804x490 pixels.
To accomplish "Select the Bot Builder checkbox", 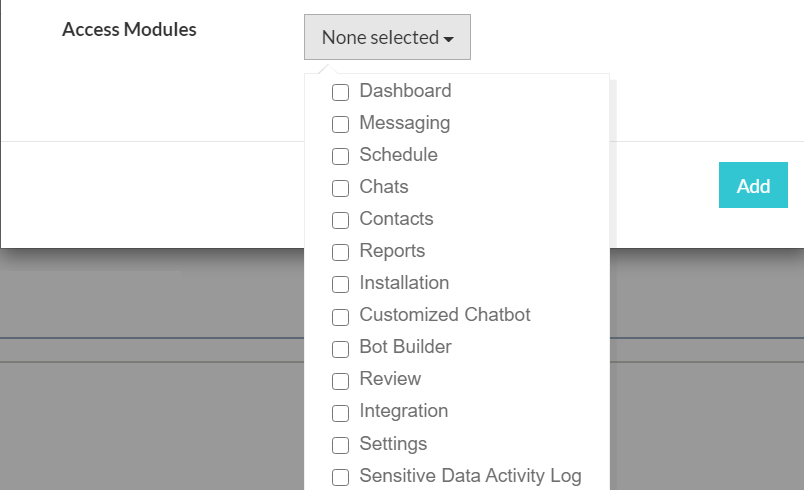I will (341, 348).
